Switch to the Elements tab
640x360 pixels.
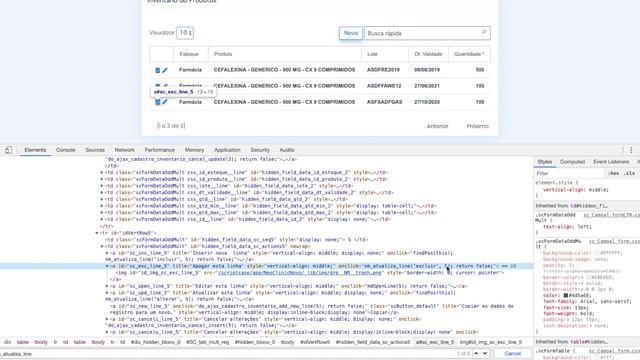pyautogui.click(x=35, y=150)
